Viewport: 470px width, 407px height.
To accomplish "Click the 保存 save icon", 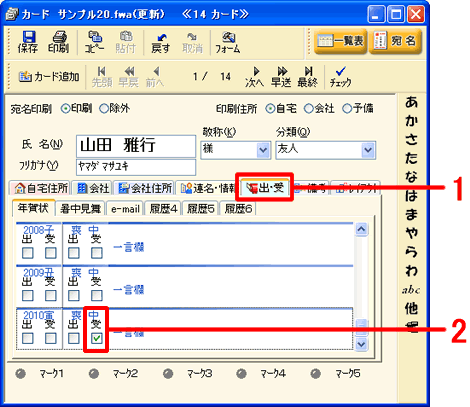I will coord(28,42).
